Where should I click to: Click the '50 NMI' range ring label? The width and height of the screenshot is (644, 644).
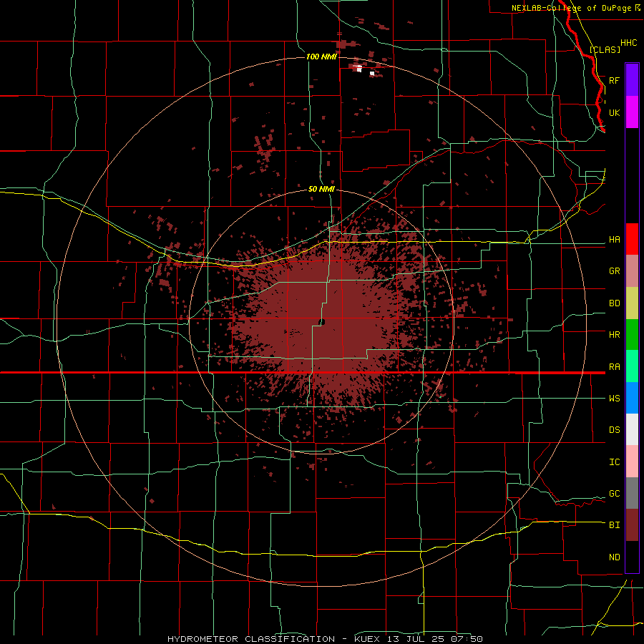pos(321,189)
